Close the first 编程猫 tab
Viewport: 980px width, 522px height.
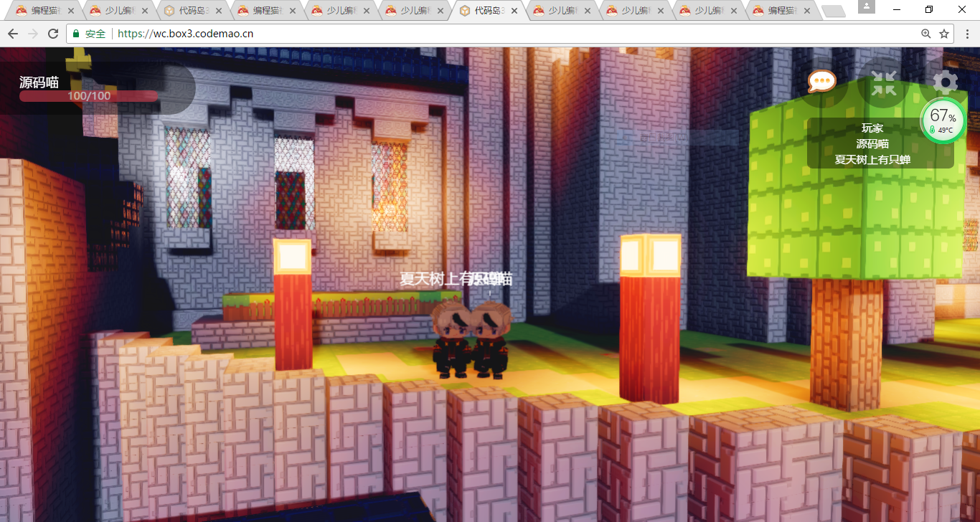(71, 11)
